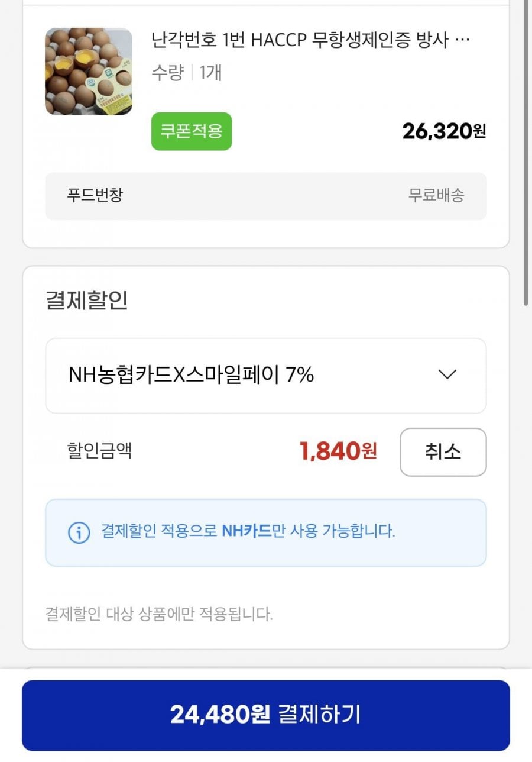Tap the 결제할인 대상 상품에만 적용됩니다 note
Screen dimensions: 532x762
pos(159,614)
